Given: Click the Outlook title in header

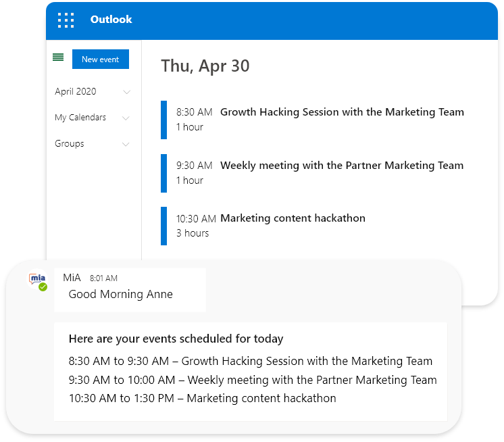Looking at the screenshot, I should [111, 20].
